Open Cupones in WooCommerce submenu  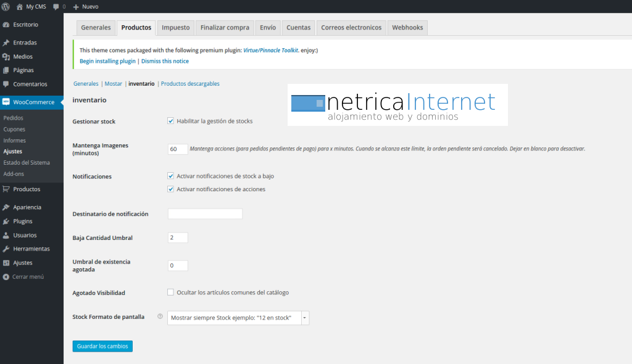tap(14, 130)
